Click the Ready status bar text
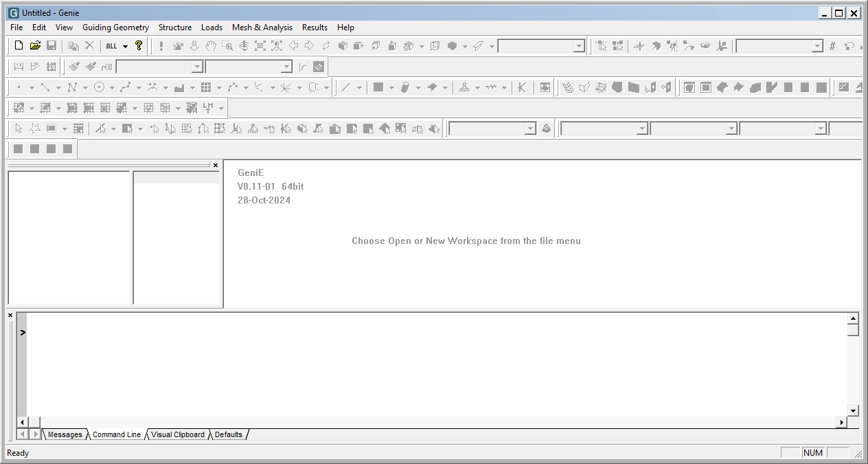 click(x=18, y=453)
